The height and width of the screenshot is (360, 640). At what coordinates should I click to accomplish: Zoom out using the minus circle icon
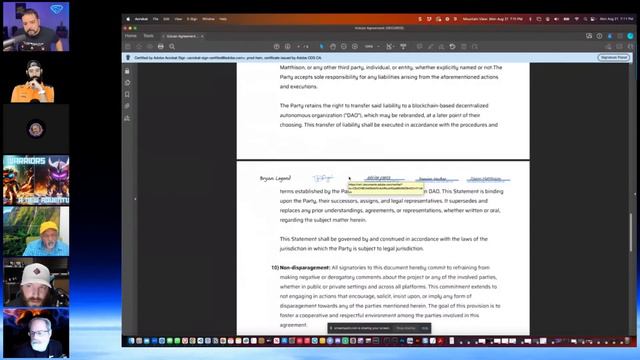coord(344,47)
